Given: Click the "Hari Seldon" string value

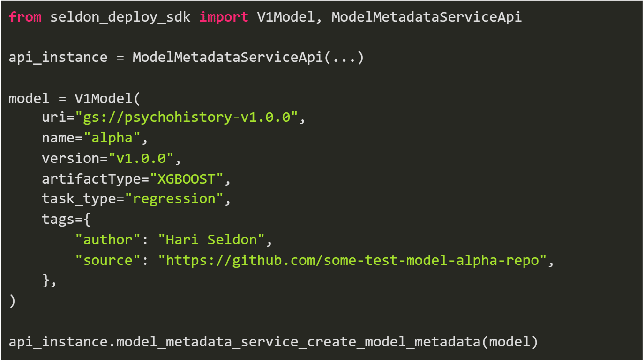Looking at the screenshot, I should pyautogui.click(x=211, y=240).
